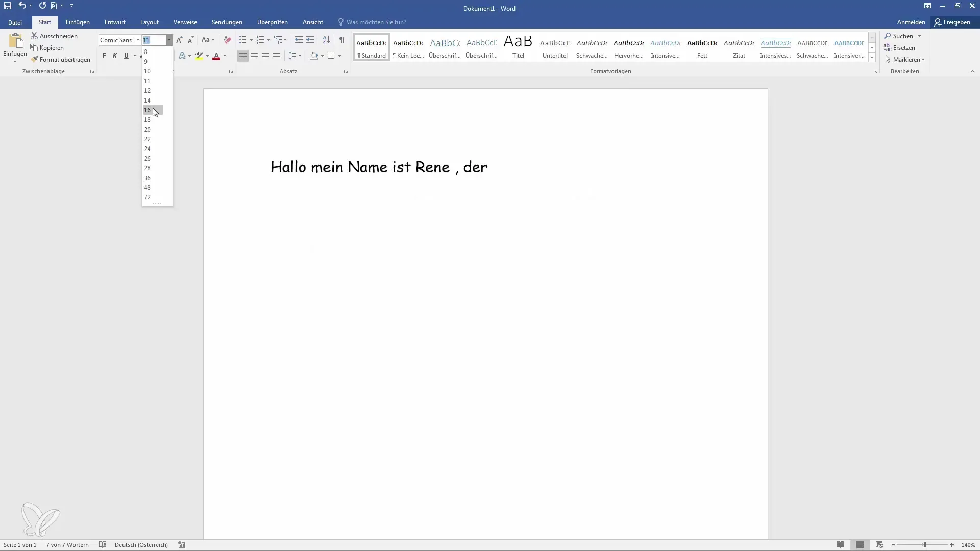Click Anmelden sign-in link
This screenshot has height=551, width=980.
tap(911, 22)
